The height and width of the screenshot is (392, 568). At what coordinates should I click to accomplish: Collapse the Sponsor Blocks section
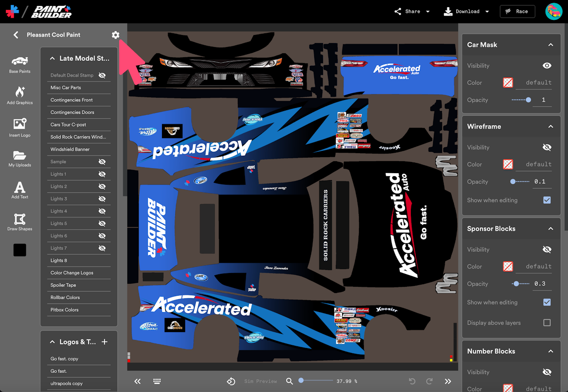(550, 229)
